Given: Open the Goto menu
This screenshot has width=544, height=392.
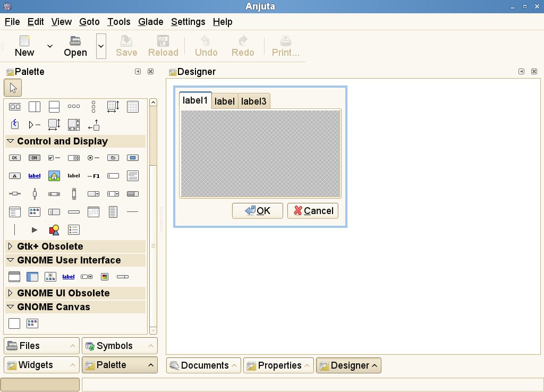Looking at the screenshot, I should [x=89, y=22].
